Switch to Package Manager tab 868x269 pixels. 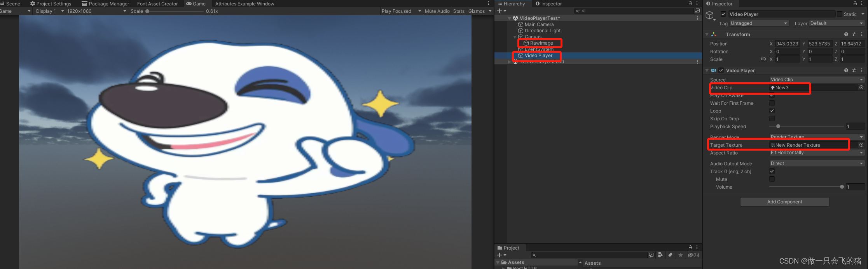click(105, 3)
